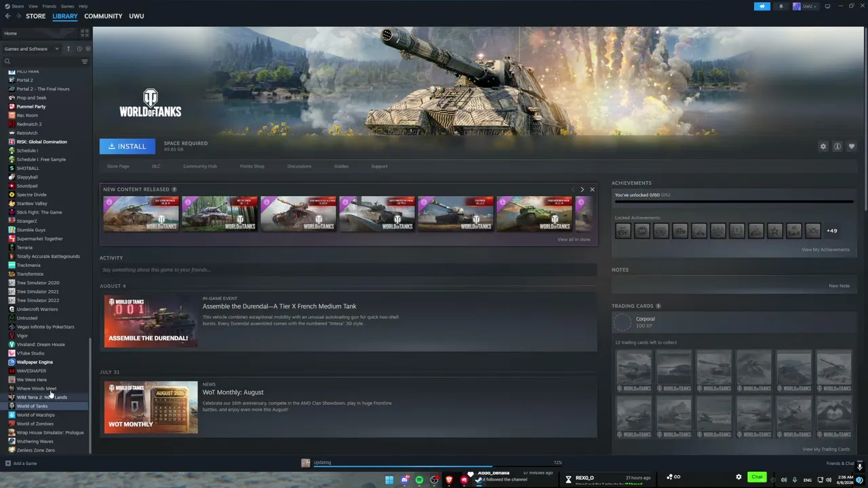Open the Community Hub link
The image size is (868, 488).
200,166
